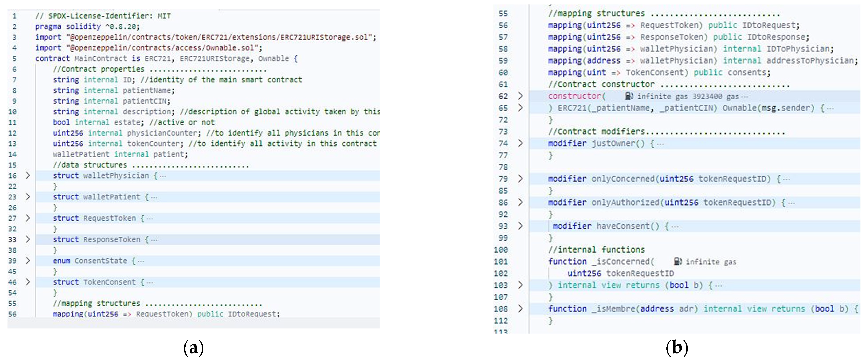Image resolution: width=868 pixels, height=361 pixels.
Task: Expand the haveConsent modifier fold arrow
Action: tap(520, 226)
